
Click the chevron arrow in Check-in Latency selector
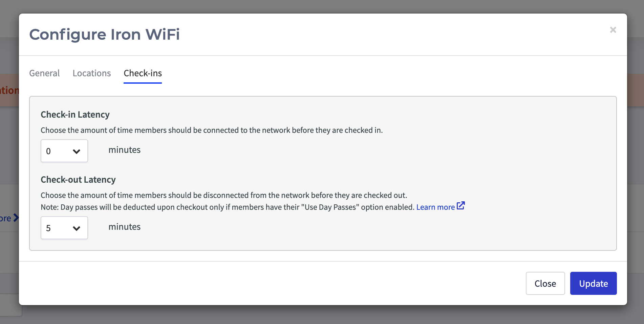[x=77, y=151]
